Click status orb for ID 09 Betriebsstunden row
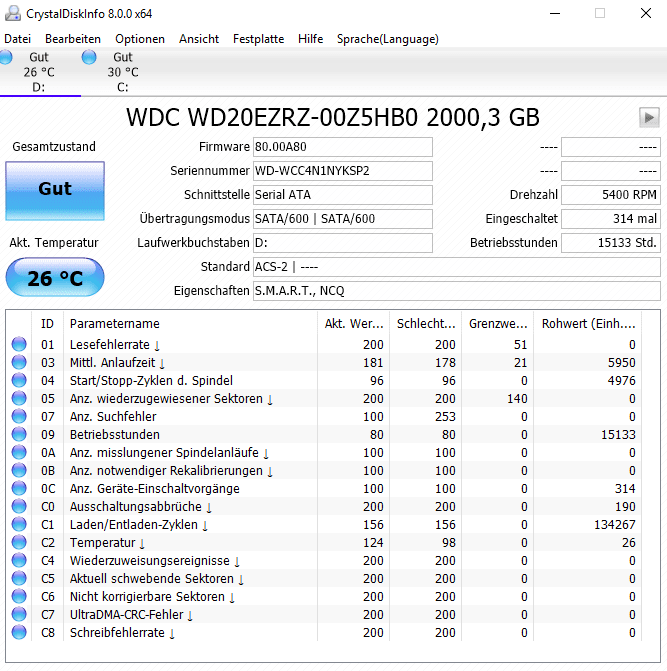 click(19, 434)
